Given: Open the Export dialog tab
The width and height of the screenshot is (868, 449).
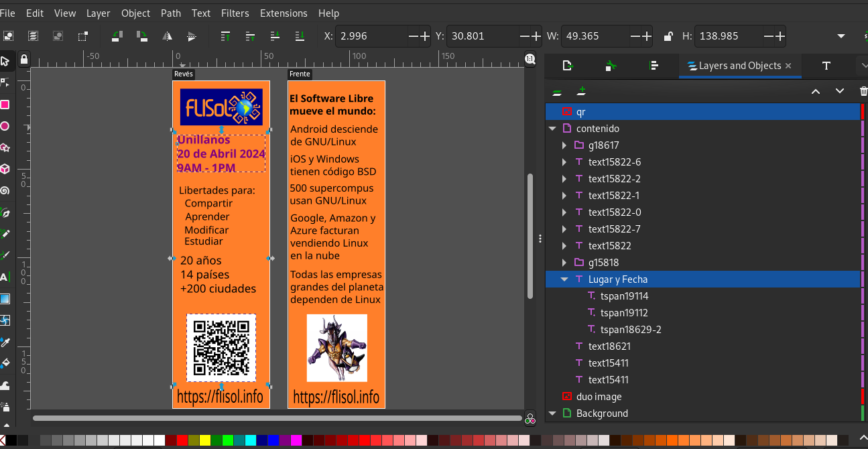Looking at the screenshot, I should [x=568, y=66].
